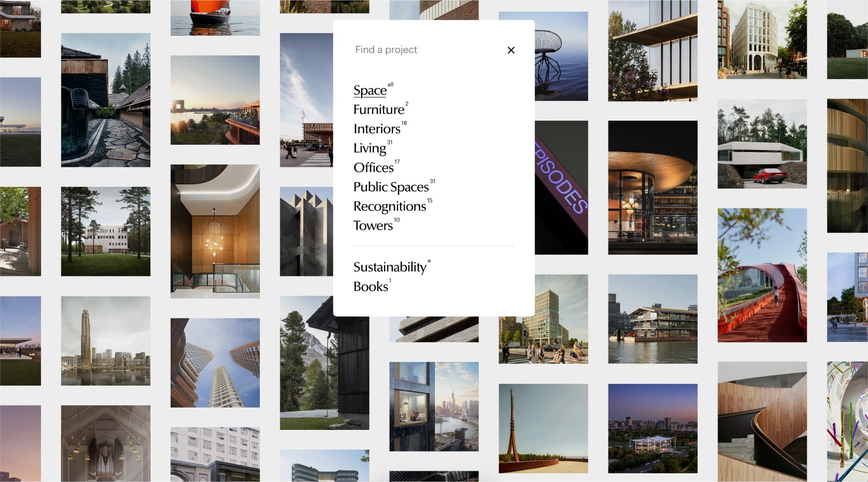Screen dimensions: 868x482
Task: Show Offices projects
Action: [x=373, y=167]
